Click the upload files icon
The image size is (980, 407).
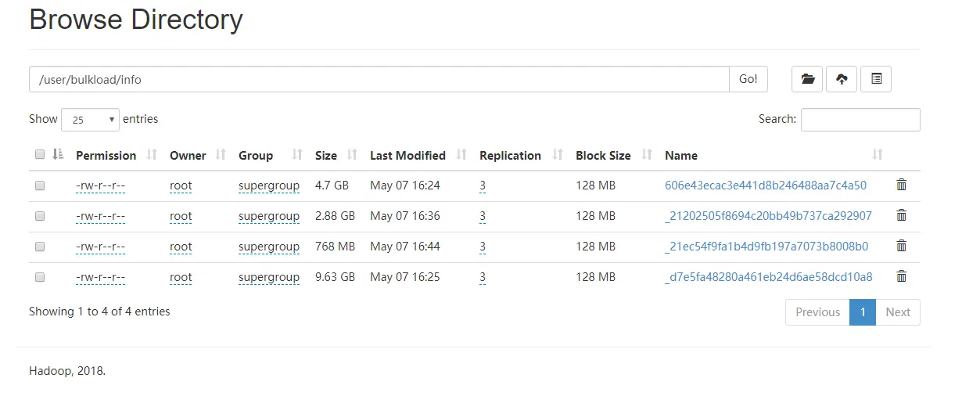point(842,79)
